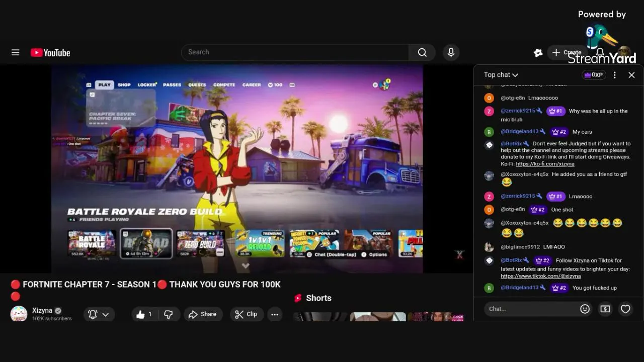Image resolution: width=644 pixels, height=362 pixels.
Task: Click the Options hint in Fortnite
Action: point(374,254)
